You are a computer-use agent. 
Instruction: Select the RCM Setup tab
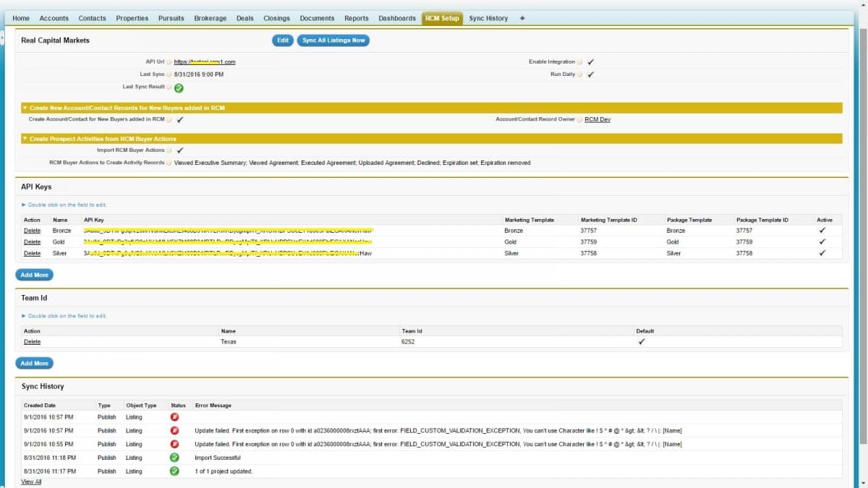coord(442,18)
